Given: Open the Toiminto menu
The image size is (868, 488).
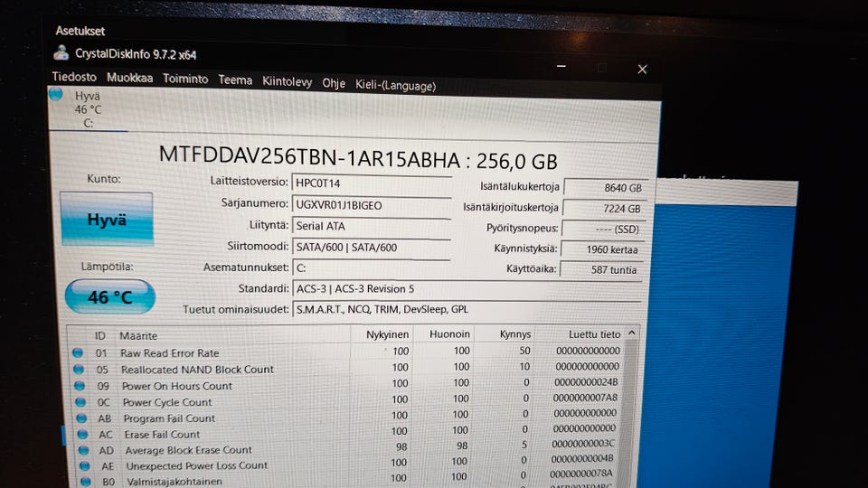Looking at the screenshot, I should click(x=185, y=80).
